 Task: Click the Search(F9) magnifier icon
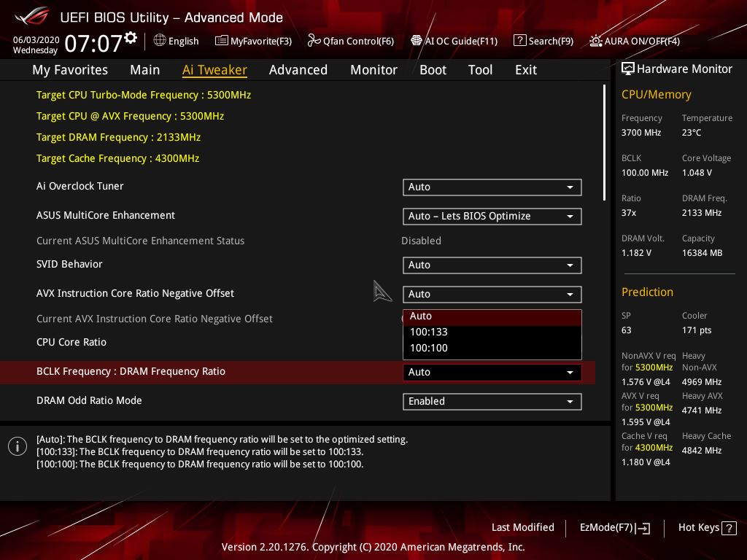[520, 41]
